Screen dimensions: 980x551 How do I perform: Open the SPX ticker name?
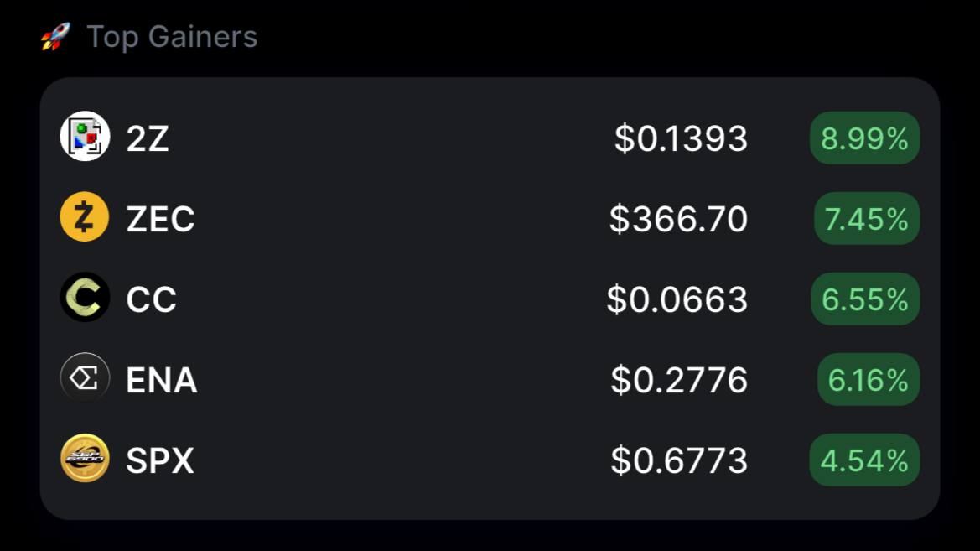(x=160, y=460)
